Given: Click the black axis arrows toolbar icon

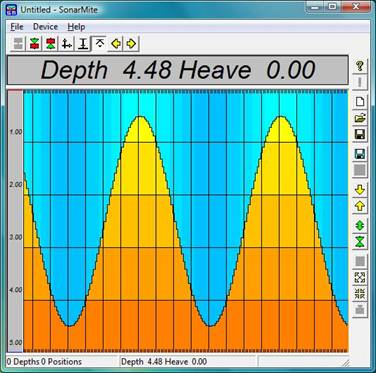Looking at the screenshot, I should click(x=67, y=44).
